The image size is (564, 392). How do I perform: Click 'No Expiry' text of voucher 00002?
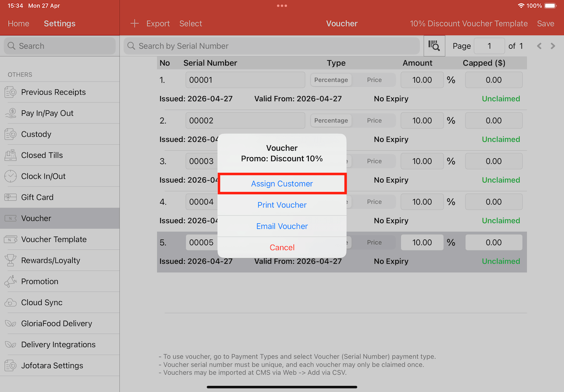(391, 140)
